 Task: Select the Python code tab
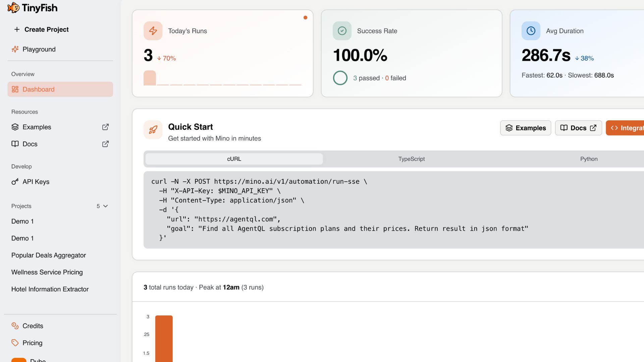[x=589, y=159]
